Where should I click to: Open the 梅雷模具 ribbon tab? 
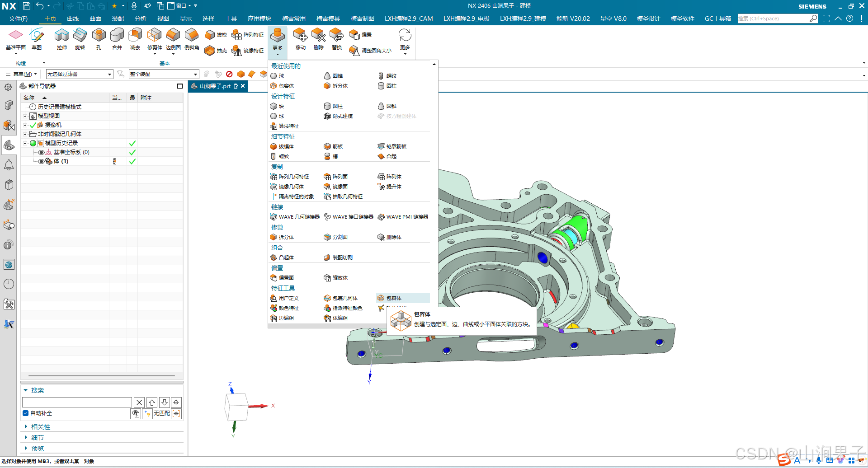328,19
